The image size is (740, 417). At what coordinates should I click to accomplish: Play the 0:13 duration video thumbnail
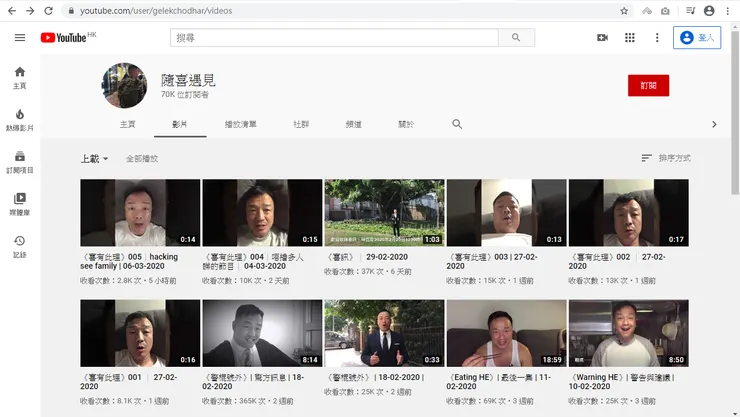[506, 213]
